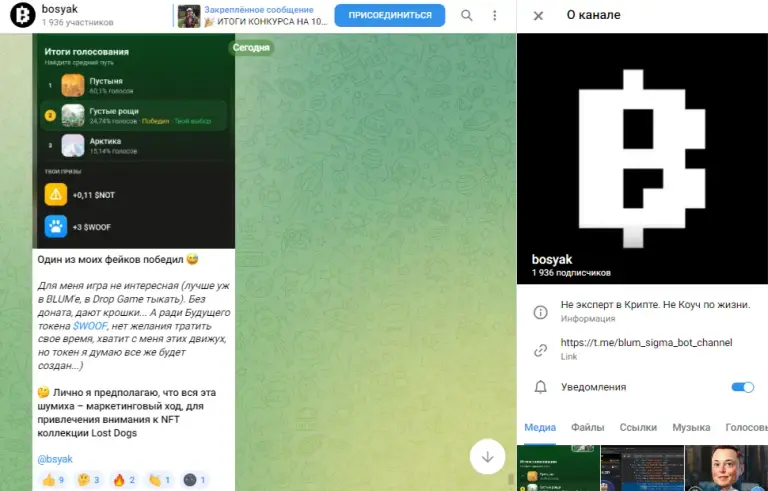Click the Сегодня date badge

[251, 48]
